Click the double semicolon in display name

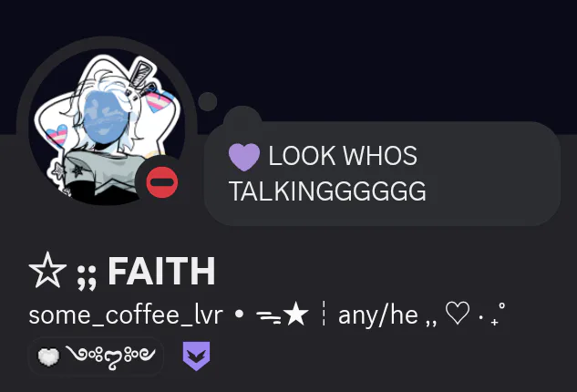point(87,277)
